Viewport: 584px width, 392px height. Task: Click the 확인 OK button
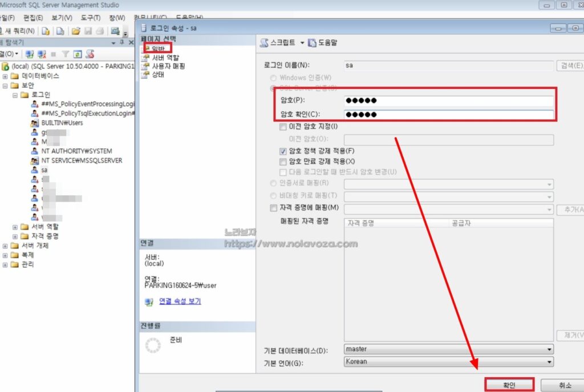click(x=509, y=385)
